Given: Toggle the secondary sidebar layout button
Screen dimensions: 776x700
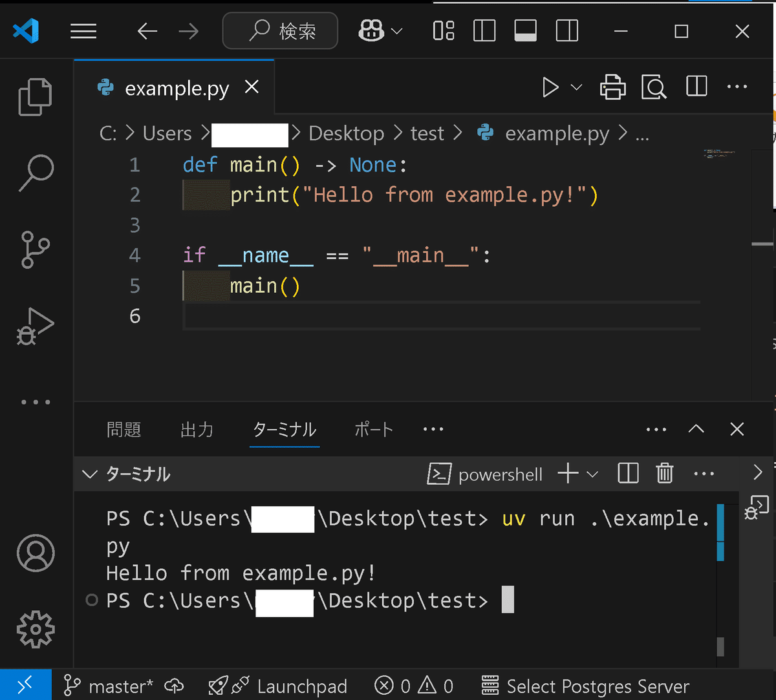Looking at the screenshot, I should [566, 31].
